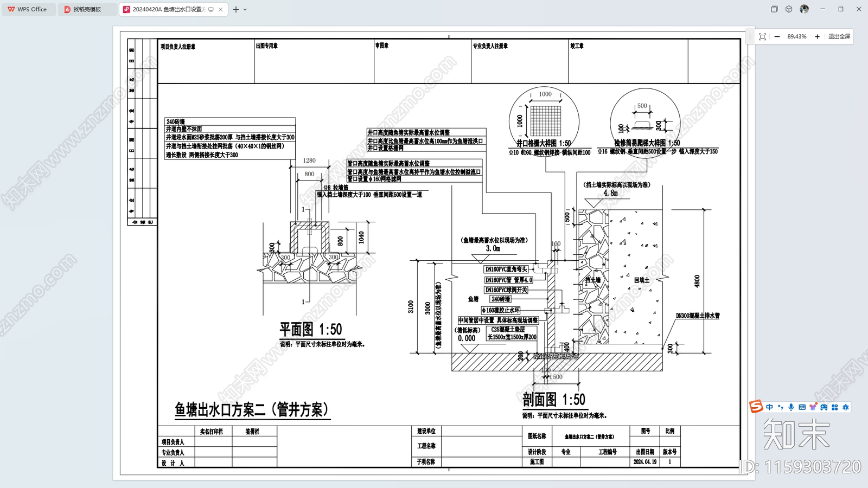868x488 pixels.
Task: Click the 鱼塘出水口方案二（管井方案）heading
Action: coord(252,409)
